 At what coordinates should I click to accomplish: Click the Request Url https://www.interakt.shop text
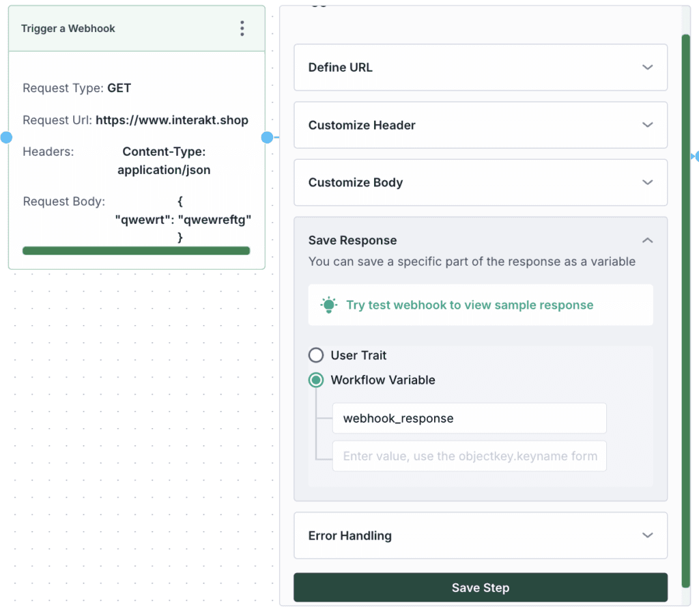tap(171, 120)
